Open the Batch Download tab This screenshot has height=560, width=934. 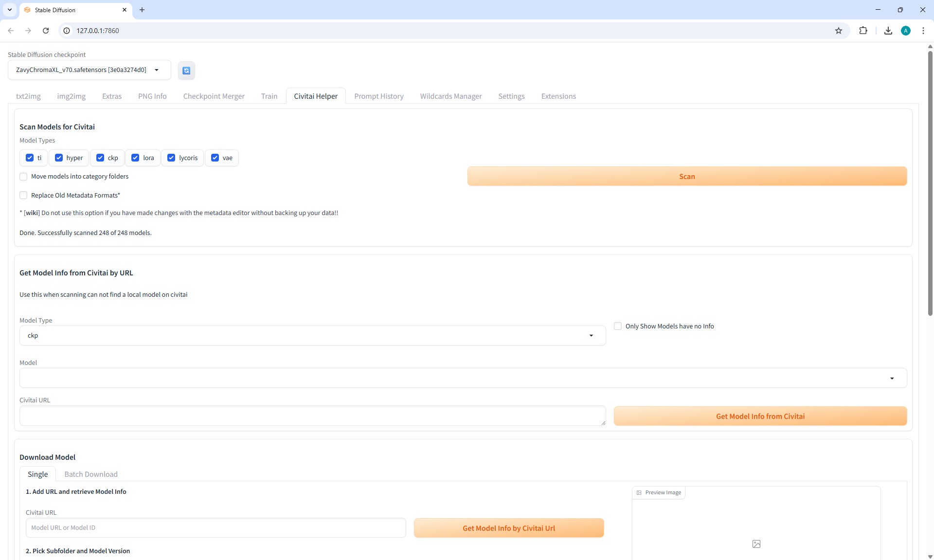91,474
